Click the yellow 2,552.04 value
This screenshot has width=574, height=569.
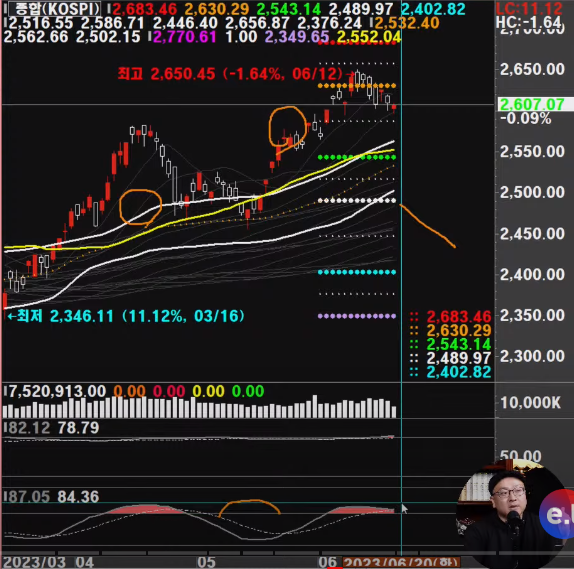point(369,37)
